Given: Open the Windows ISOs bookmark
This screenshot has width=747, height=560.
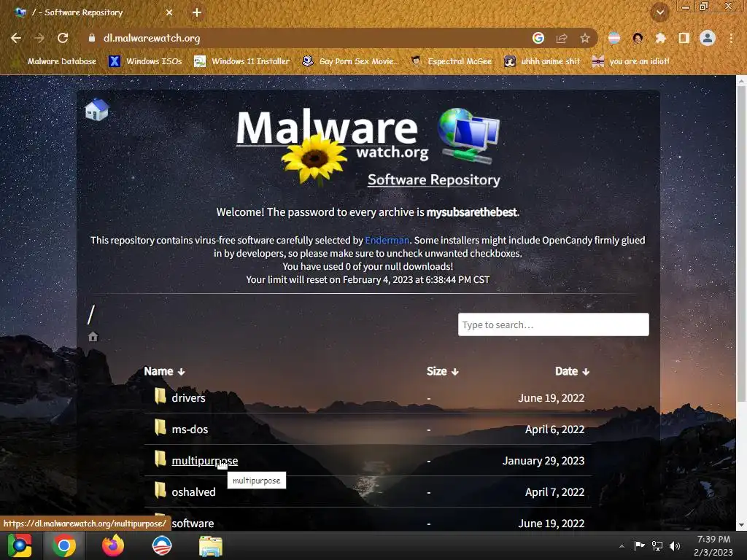Looking at the screenshot, I should (146, 61).
